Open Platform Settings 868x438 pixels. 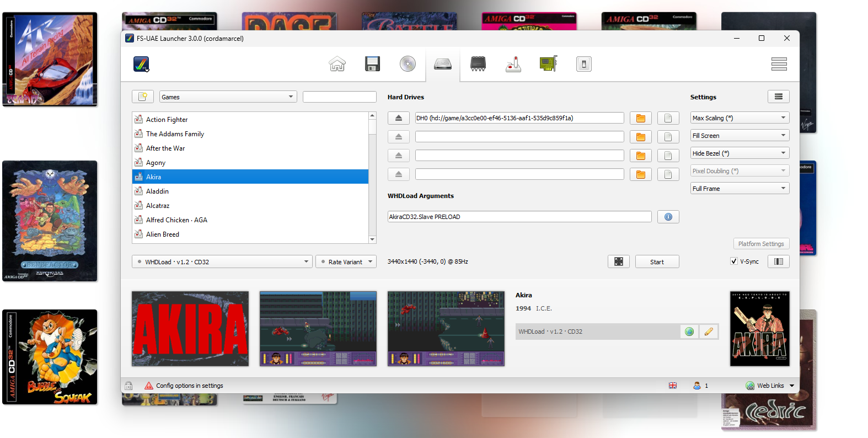click(x=761, y=244)
